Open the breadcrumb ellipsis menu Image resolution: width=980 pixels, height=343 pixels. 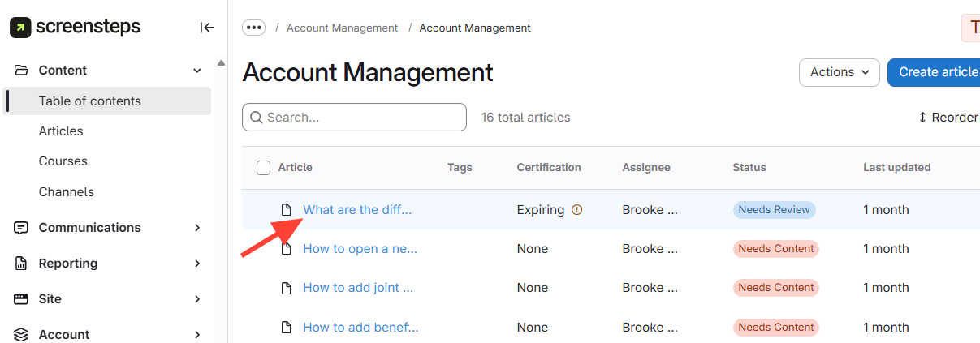(x=254, y=28)
